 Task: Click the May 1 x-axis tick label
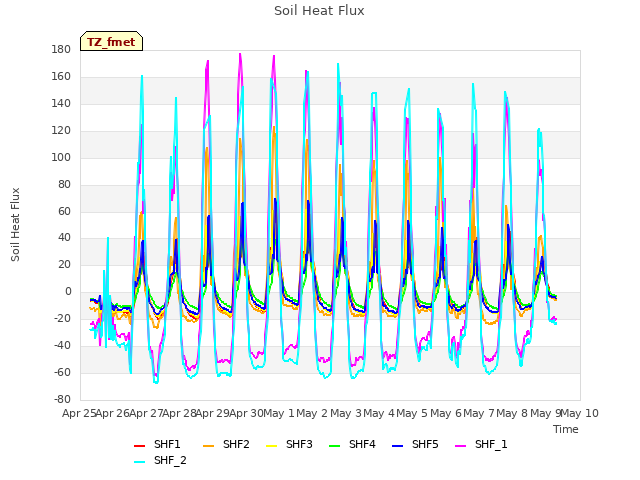(x=279, y=413)
